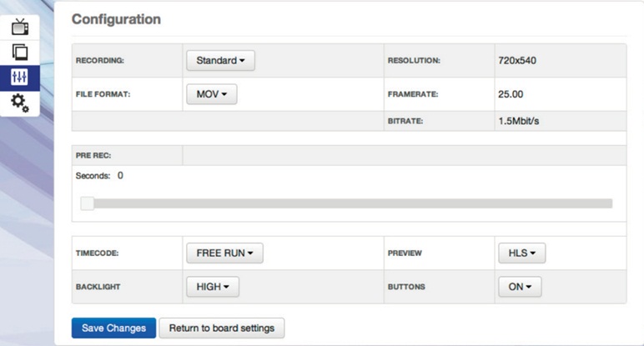Viewport: 644px width, 346px height.
Task: Open the Preview 'HLS' dropdown
Action: click(521, 253)
